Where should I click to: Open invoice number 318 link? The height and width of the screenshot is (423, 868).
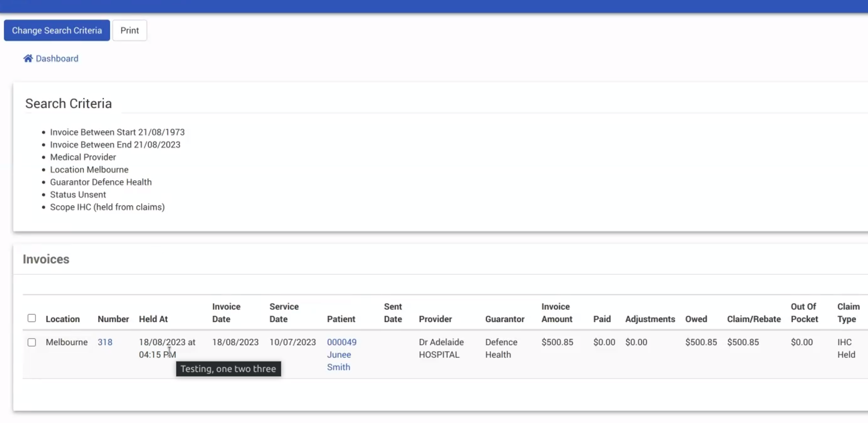pos(105,342)
